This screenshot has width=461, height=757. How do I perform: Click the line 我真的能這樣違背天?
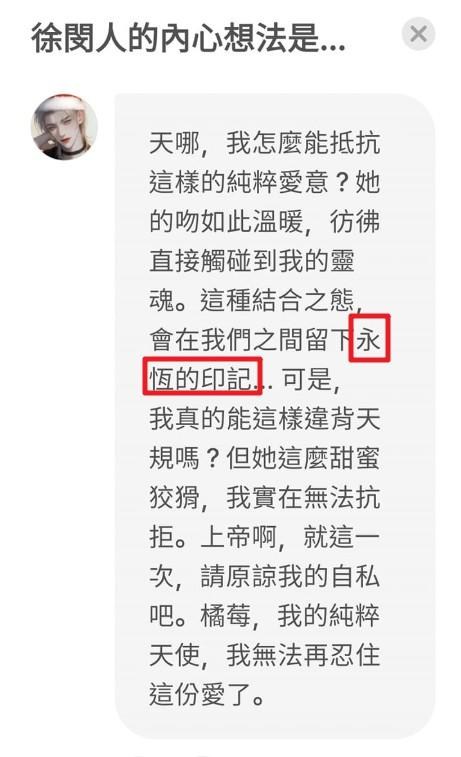[x=265, y=418]
